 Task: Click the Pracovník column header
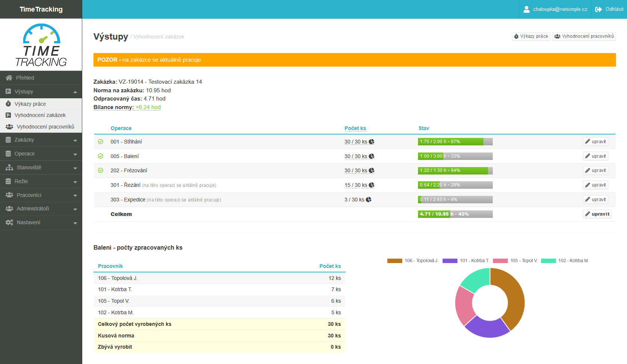[110, 266]
